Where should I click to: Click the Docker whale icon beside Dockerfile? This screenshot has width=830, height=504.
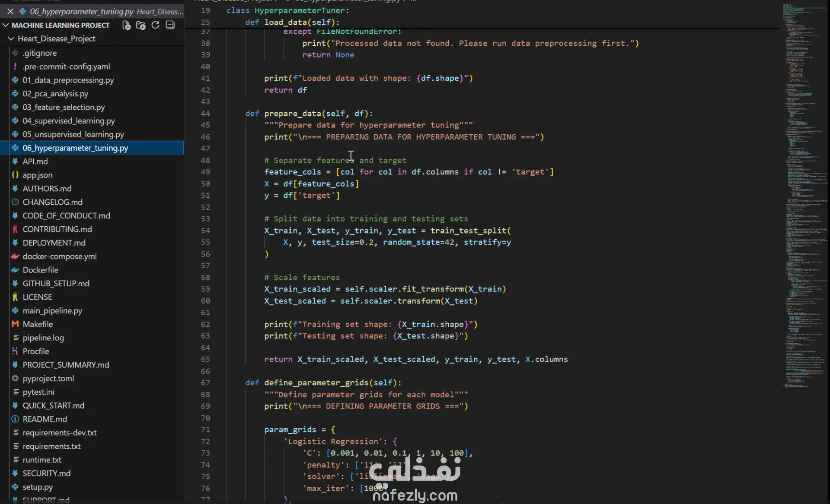pyautogui.click(x=15, y=270)
